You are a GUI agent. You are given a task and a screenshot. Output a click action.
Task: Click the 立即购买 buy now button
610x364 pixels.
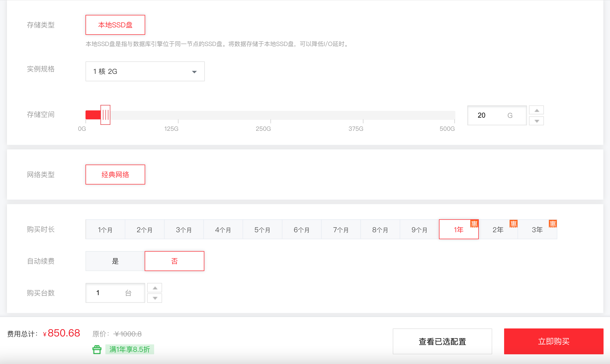tap(554, 341)
